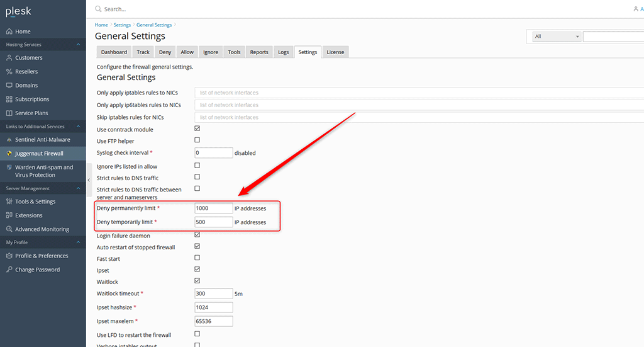Open Advanced Monitoring in the sidebar
The image size is (644, 347).
(x=43, y=229)
